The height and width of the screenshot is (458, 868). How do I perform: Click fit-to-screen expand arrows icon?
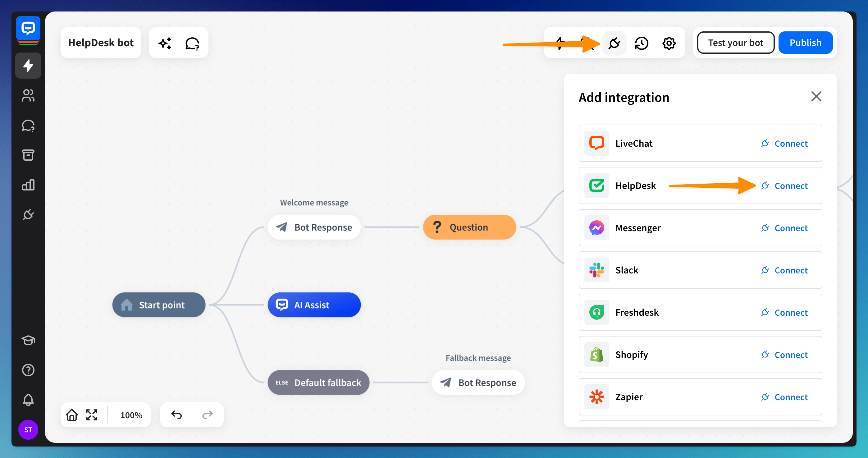tap(92, 415)
